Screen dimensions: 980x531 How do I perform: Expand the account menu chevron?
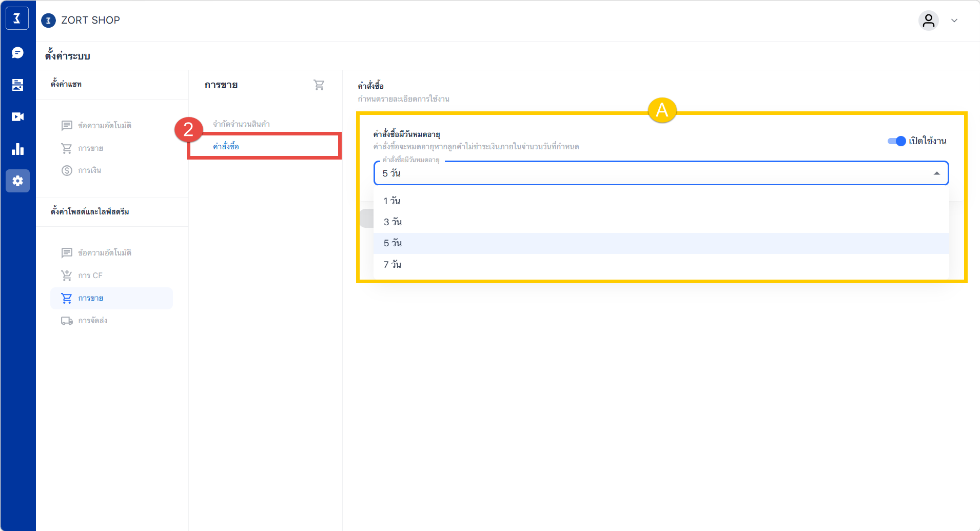[954, 21]
